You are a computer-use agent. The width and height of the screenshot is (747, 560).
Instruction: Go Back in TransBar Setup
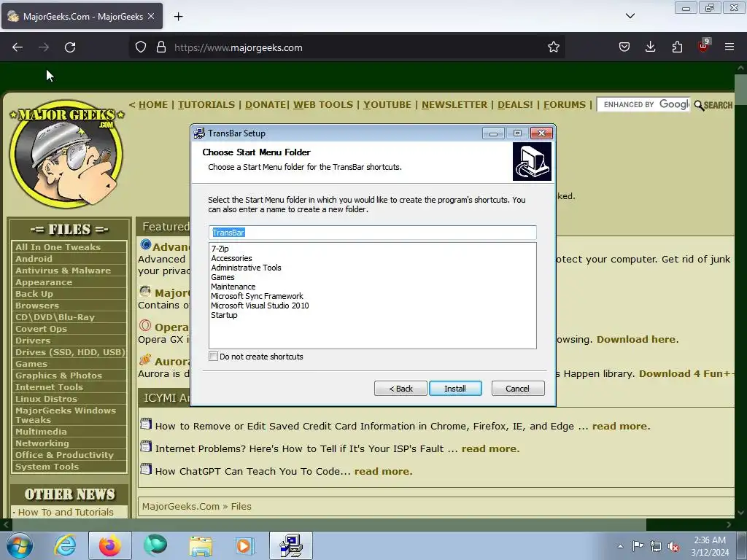pyautogui.click(x=400, y=389)
